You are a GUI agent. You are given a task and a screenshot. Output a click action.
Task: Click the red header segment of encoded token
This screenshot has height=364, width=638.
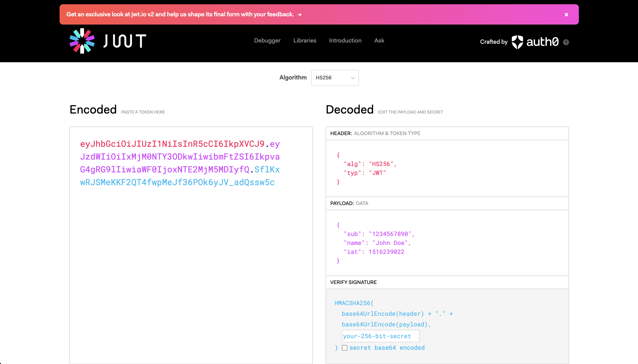click(172, 144)
